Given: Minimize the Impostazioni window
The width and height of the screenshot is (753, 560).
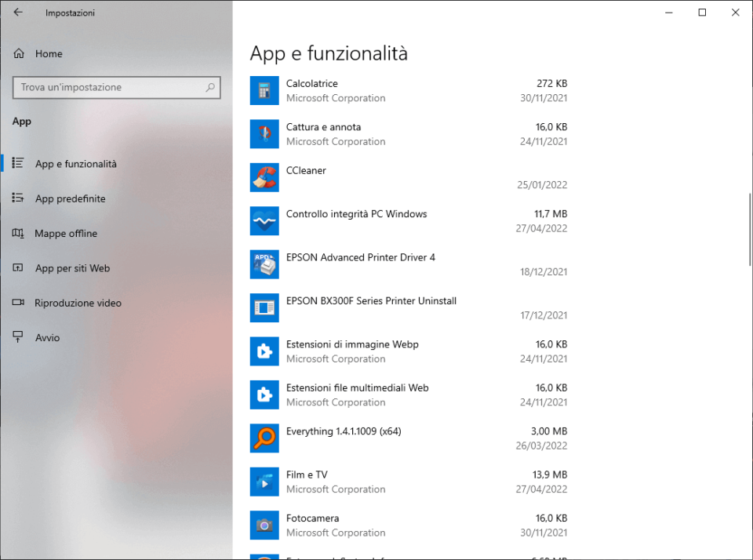Looking at the screenshot, I should (x=669, y=13).
